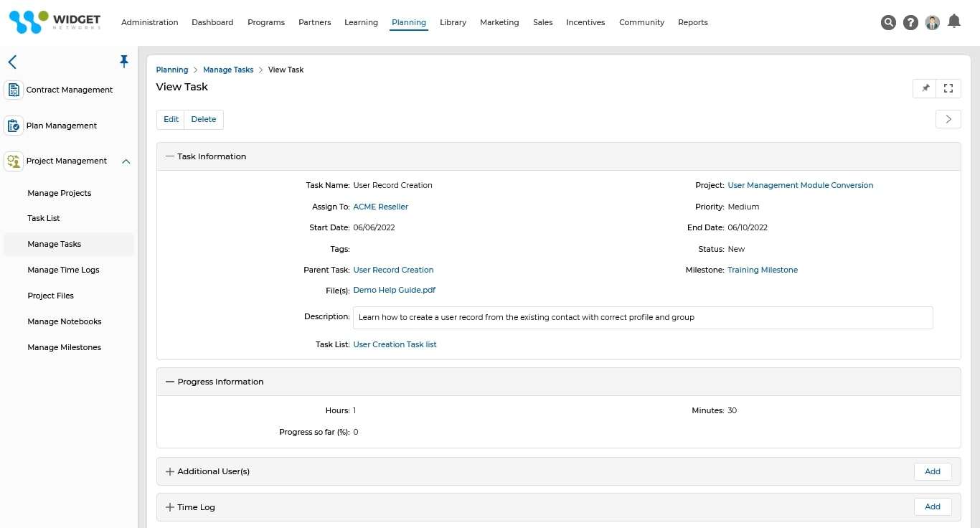
Task: Collapse the Task Information section
Action: pyautogui.click(x=170, y=156)
